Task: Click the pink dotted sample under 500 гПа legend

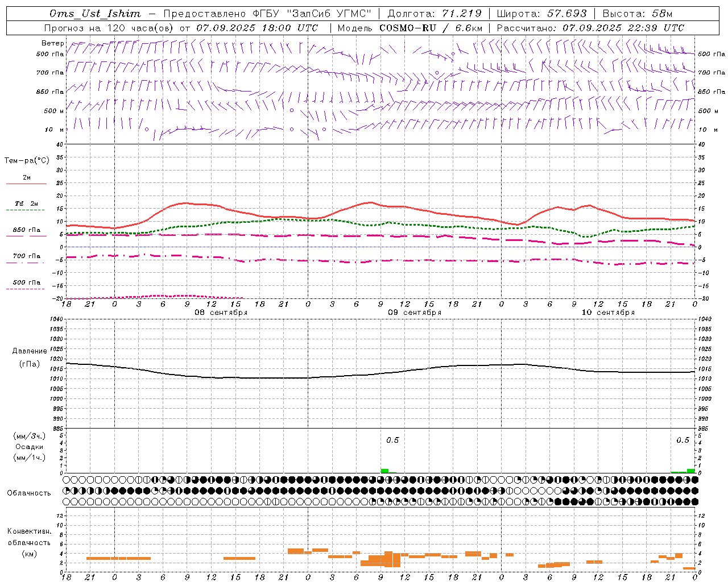Action: click(26, 289)
